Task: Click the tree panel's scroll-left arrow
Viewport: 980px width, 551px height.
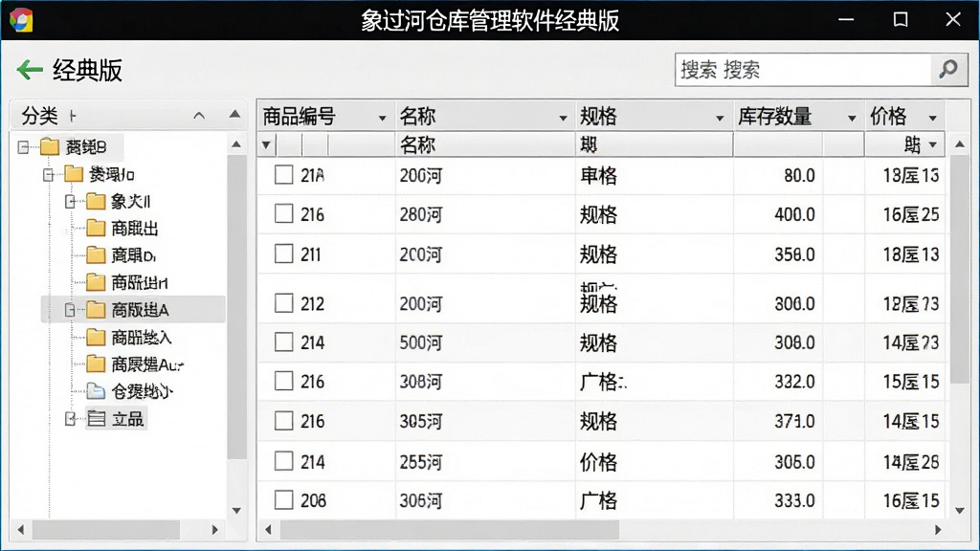Action: coord(21,530)
